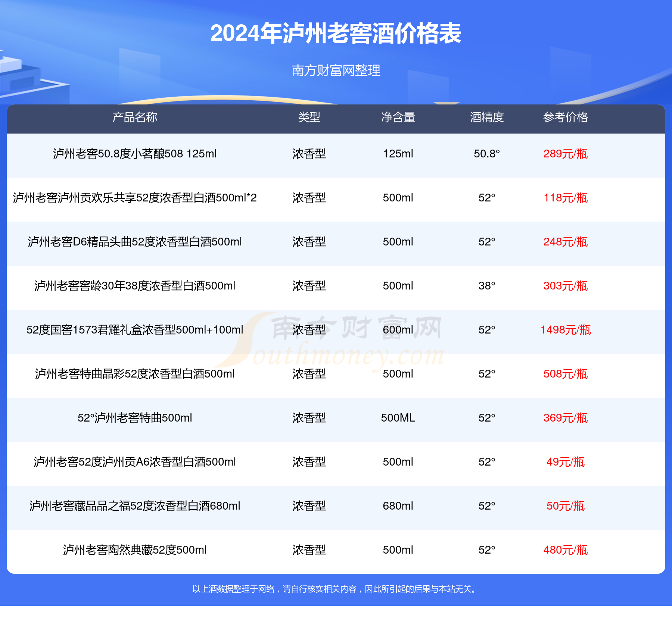This screenshot has height=623, width=672.
Task: Click price 480元/瓶
Action: coord(566,550)
